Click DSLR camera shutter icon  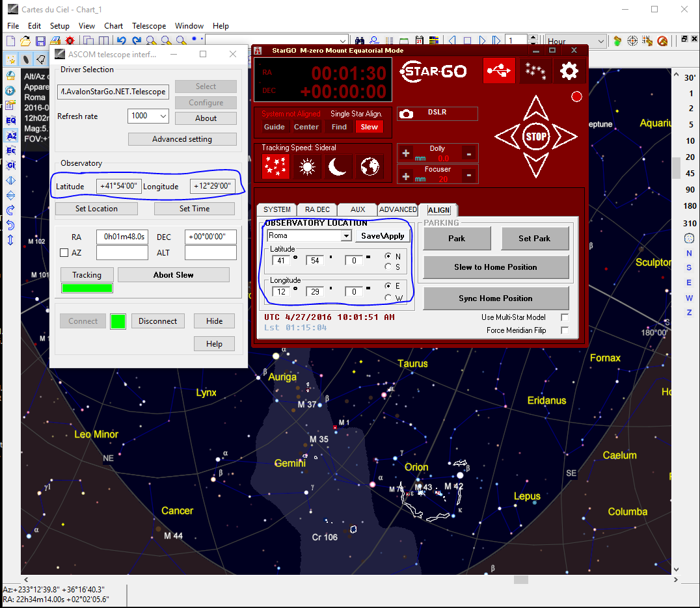[x=406, y=114]
